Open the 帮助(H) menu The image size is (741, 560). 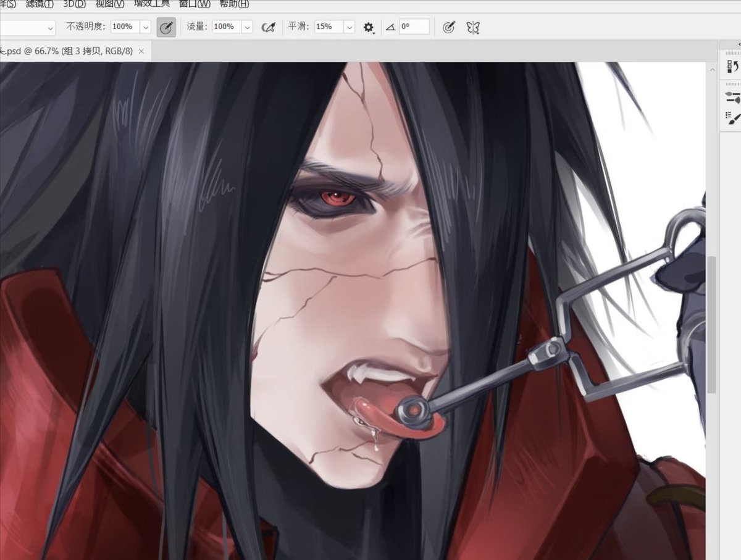point(235,4)
